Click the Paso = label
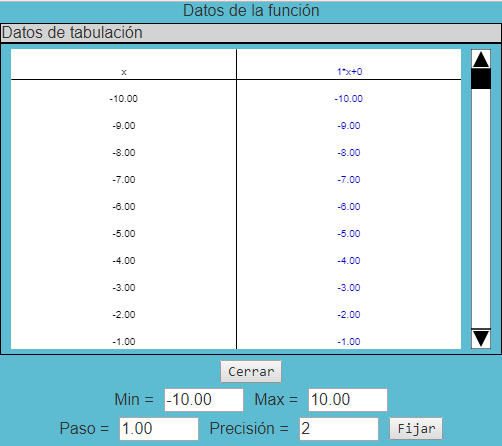This screenshot has width=502, height=446. [84, 428]
